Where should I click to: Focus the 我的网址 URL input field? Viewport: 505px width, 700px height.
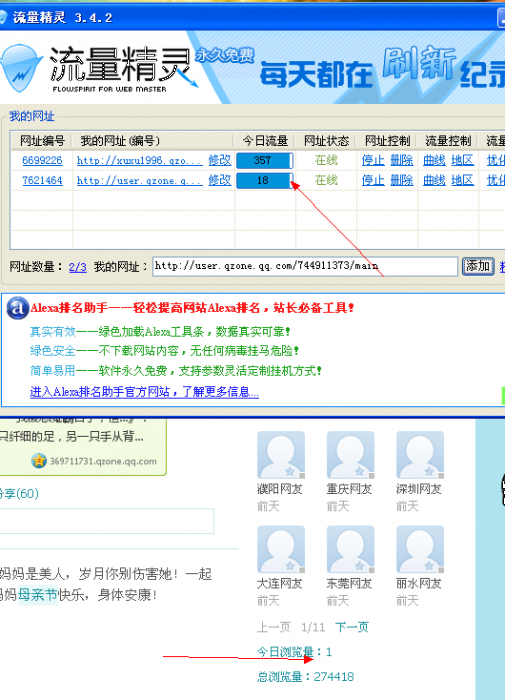(x=305, y=266)
